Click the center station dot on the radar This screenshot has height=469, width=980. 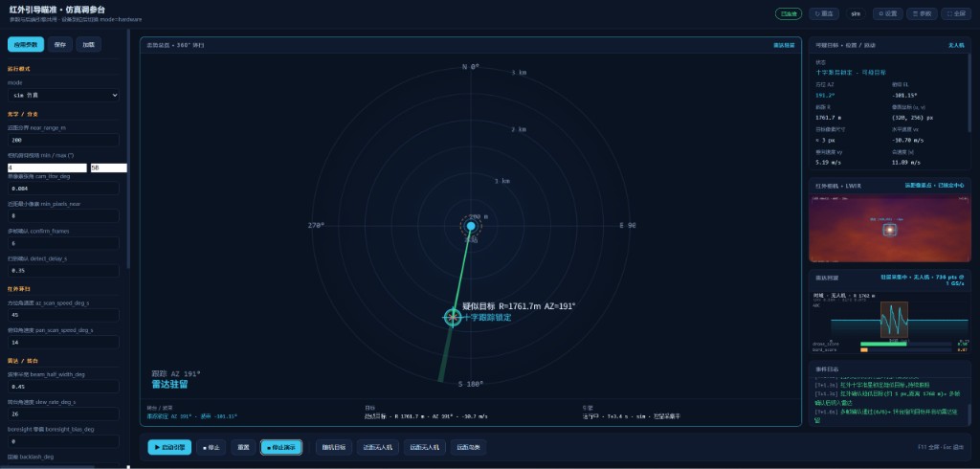pyautogui.click(x=471, y=226)
